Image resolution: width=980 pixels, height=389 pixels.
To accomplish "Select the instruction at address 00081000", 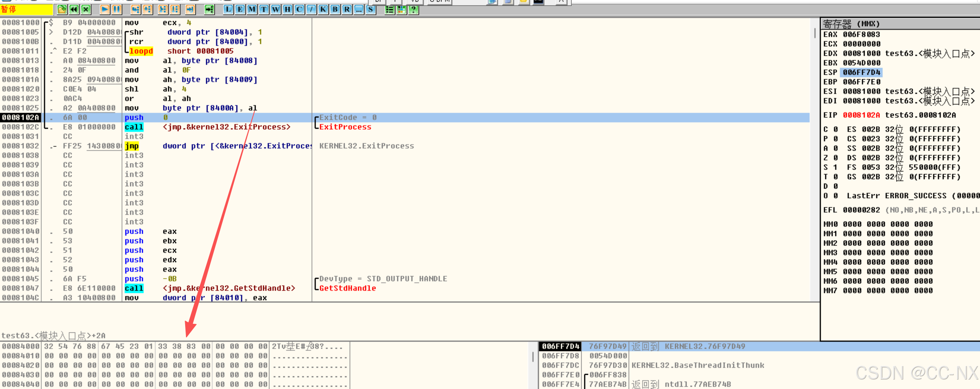I will pos(405,23).
